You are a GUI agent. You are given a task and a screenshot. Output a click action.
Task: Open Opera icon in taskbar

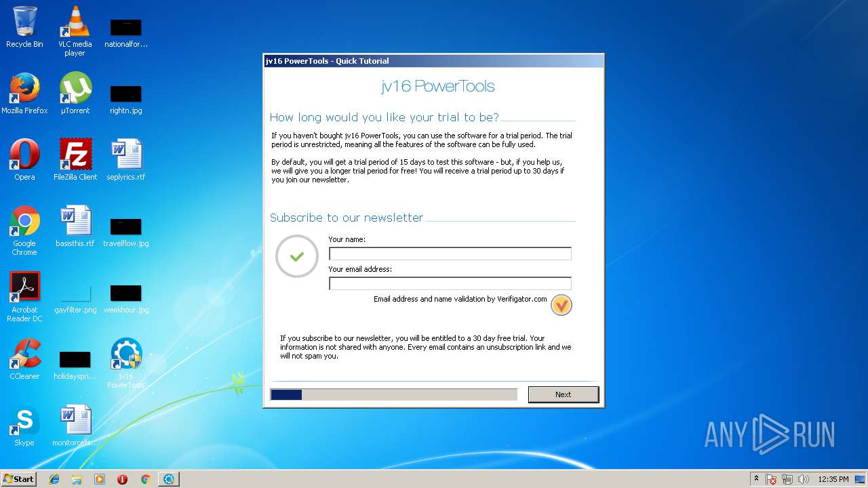tap(123, 479)
